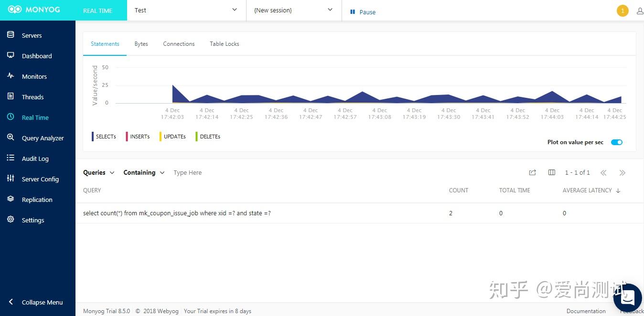Open the Query Analyzer

(x=43, y=137)
